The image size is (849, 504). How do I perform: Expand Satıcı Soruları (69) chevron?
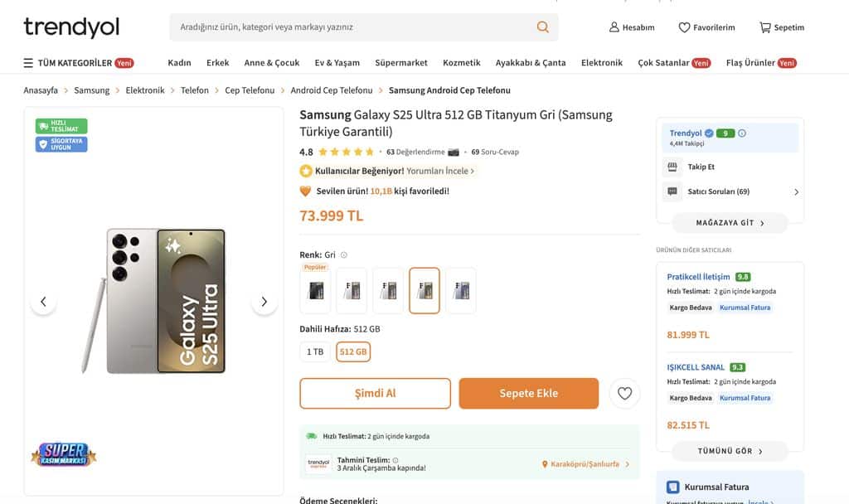coord(796,191)
